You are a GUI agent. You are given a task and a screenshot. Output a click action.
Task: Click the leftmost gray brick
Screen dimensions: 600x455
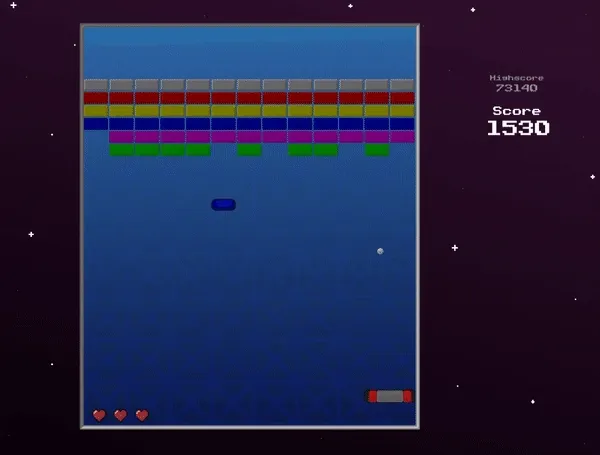point(96,85)
